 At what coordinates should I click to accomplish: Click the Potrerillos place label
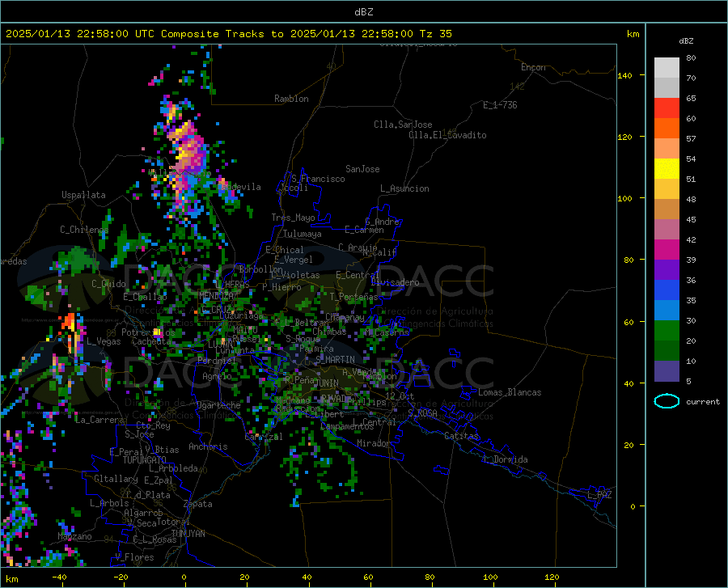tap(148, 332)
